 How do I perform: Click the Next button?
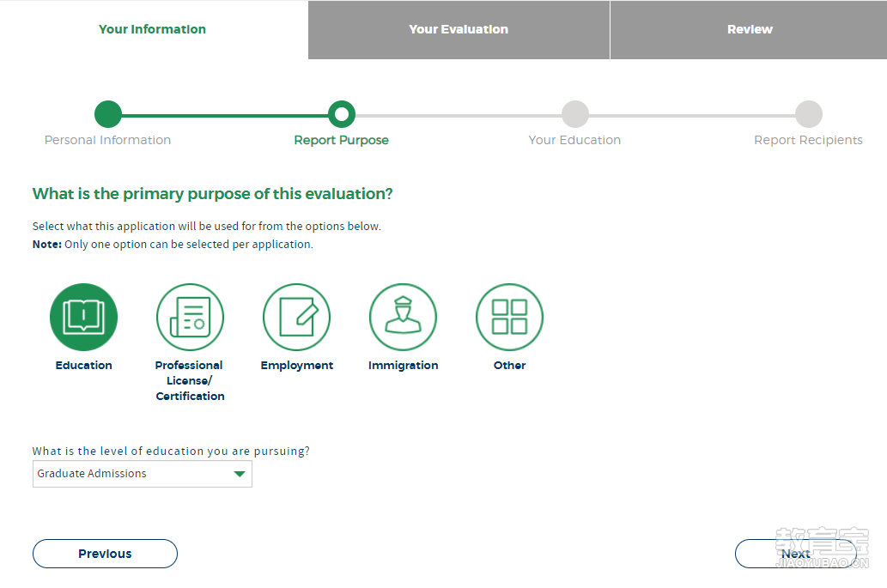796,554
